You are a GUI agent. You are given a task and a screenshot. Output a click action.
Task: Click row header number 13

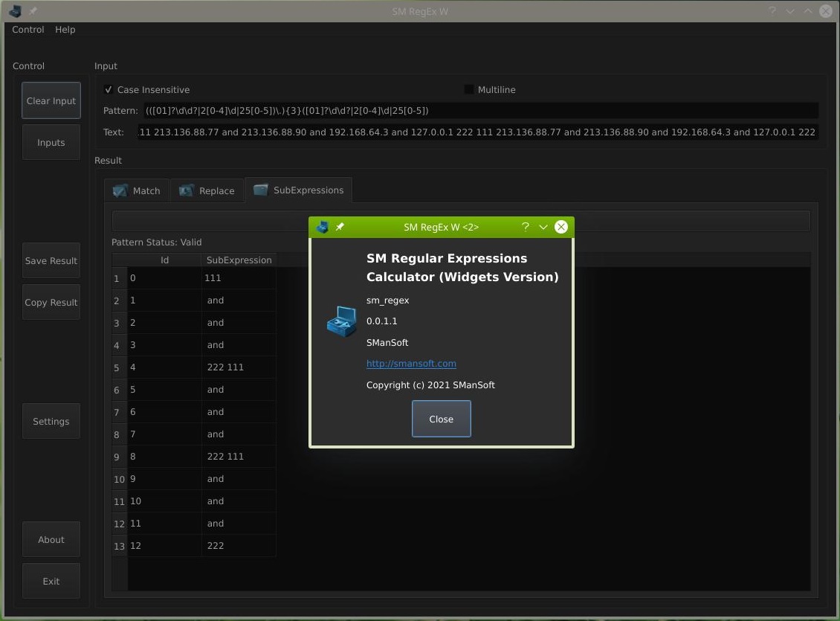pos(119,546)
